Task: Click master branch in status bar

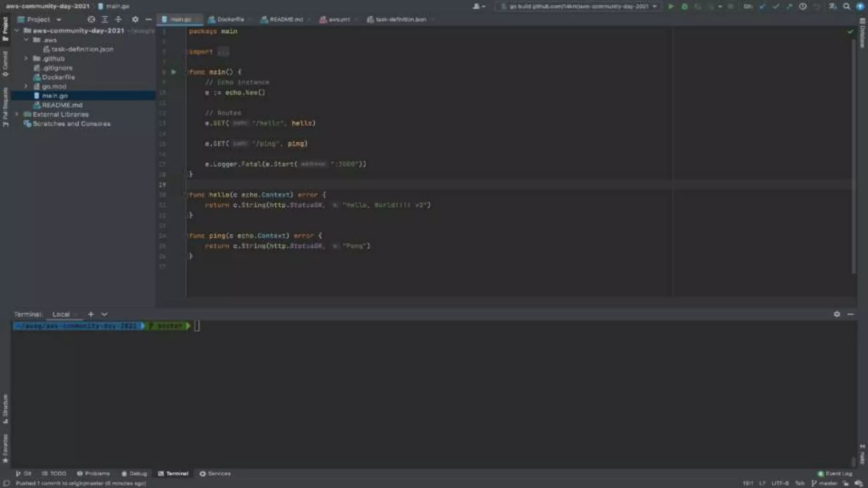Action: pyautogui.click(x=824, y=483)
